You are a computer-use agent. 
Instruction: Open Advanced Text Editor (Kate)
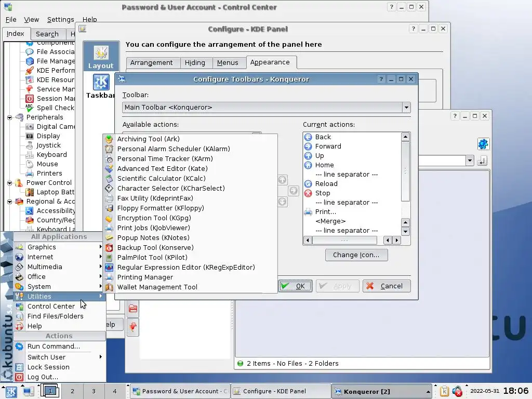190,168
